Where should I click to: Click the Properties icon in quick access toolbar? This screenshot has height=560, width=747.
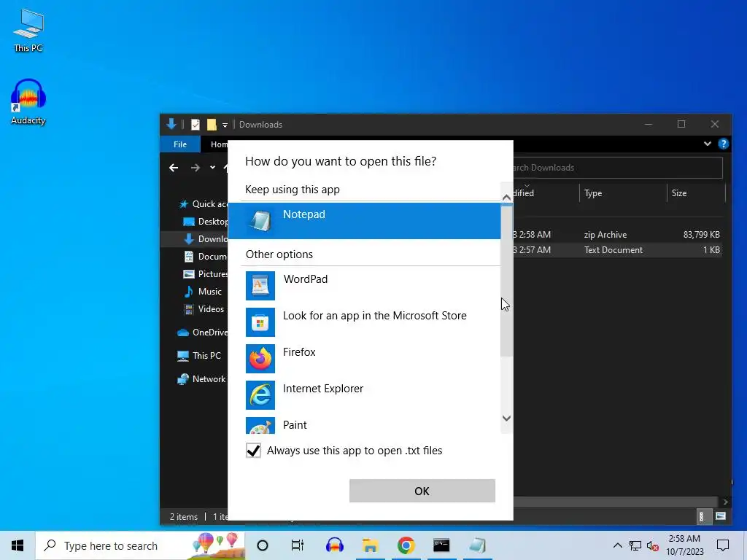tap(196, 125)
